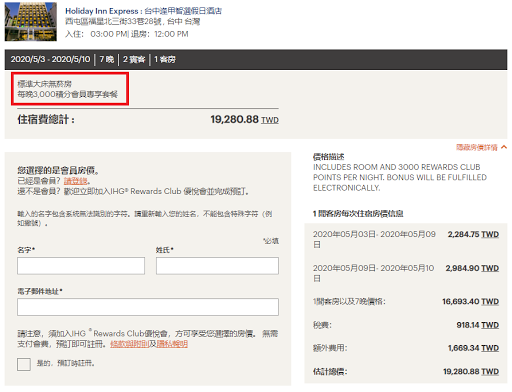The width and height of the screenshot is (512, 392).
Task: Click the 1,669.34 TWD extra charges amount
Action: click(x=473, y=348)
